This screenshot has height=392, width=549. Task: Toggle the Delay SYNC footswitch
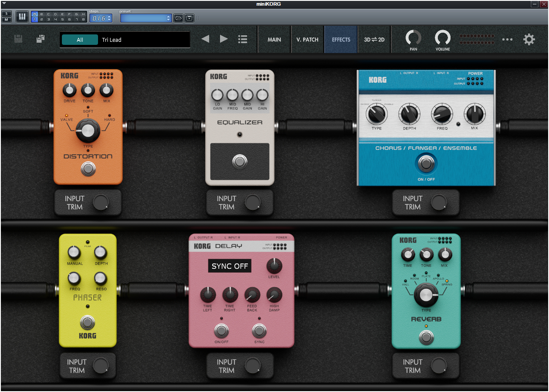pos(259,331)
